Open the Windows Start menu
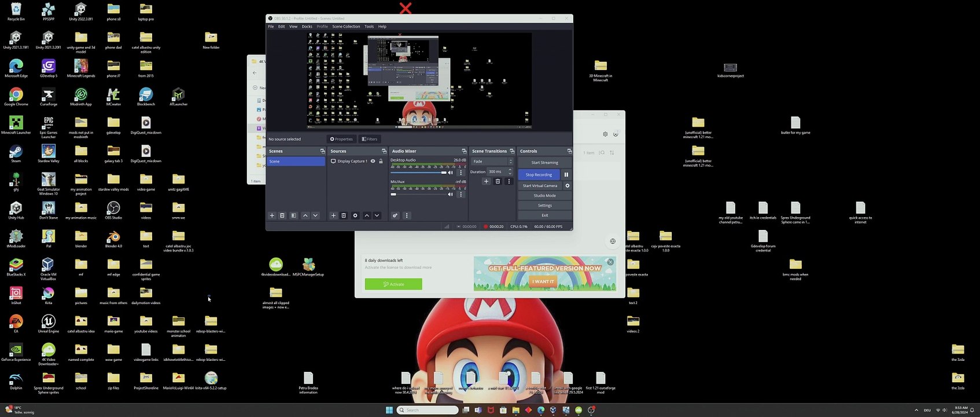980x417 pixels. click(x=389, y=410)
